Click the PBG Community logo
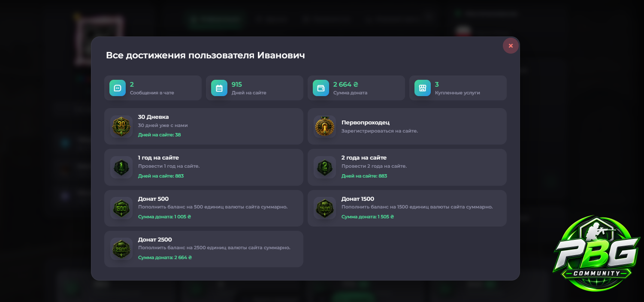This screenshot has width=644, height=302. click(596, 254)
